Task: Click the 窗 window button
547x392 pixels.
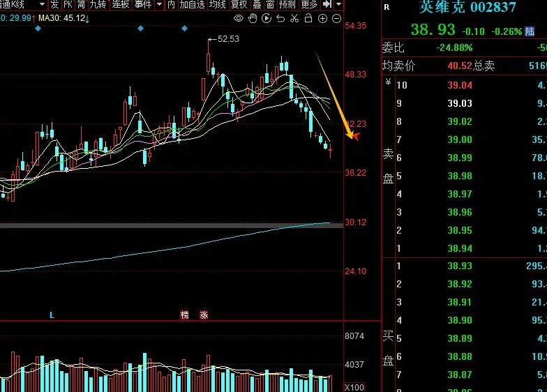Action: point(270,4)
